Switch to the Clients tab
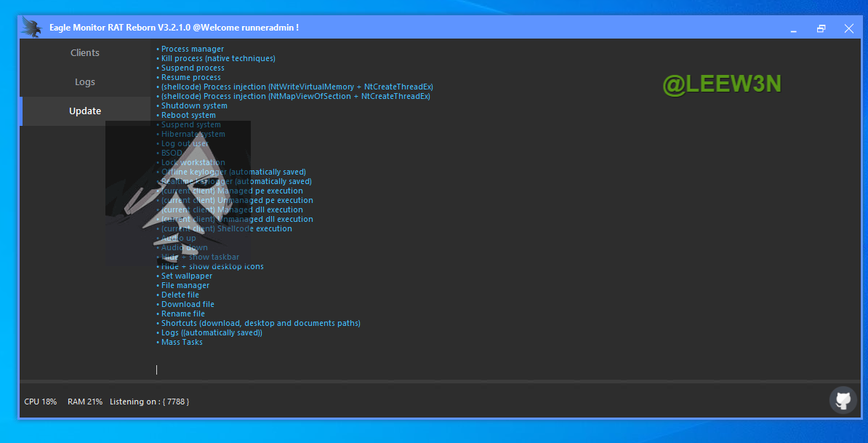Viewport: 868px width, 443px height. [x=85, y=53]
